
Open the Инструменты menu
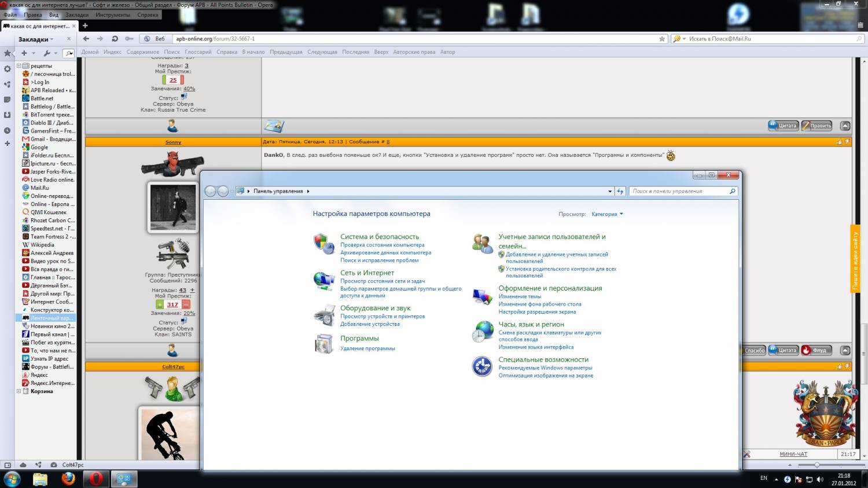(112, 15)
